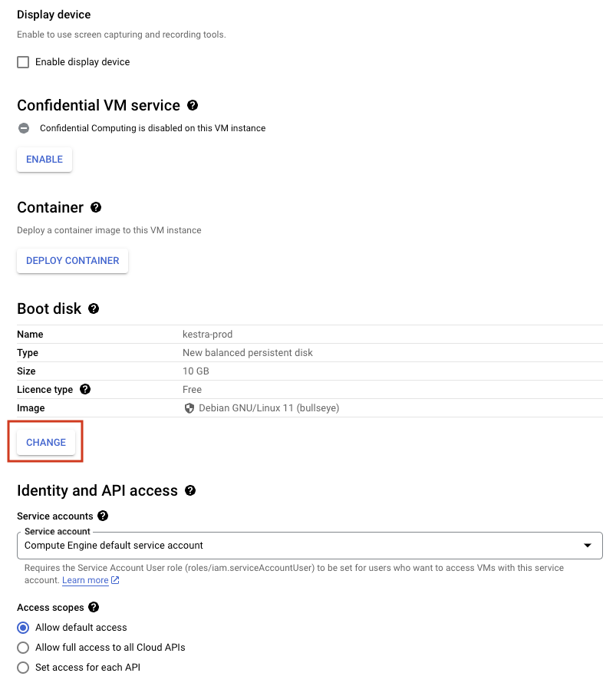Image resolution: width=616 pixels, height=696 pixels.
Task: Click the Container section help icon
Action: pyautogui.click(x=96, y=207)
